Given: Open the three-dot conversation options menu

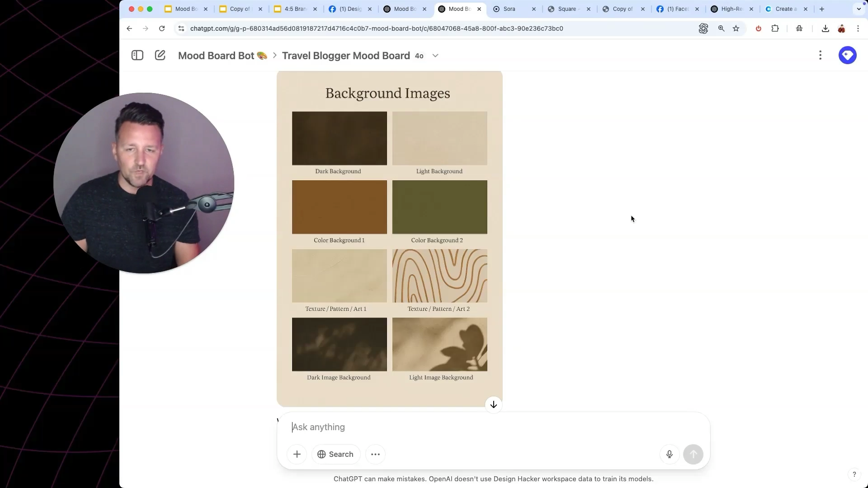Looking at the screenshot, I should click(x=820, y=55).
